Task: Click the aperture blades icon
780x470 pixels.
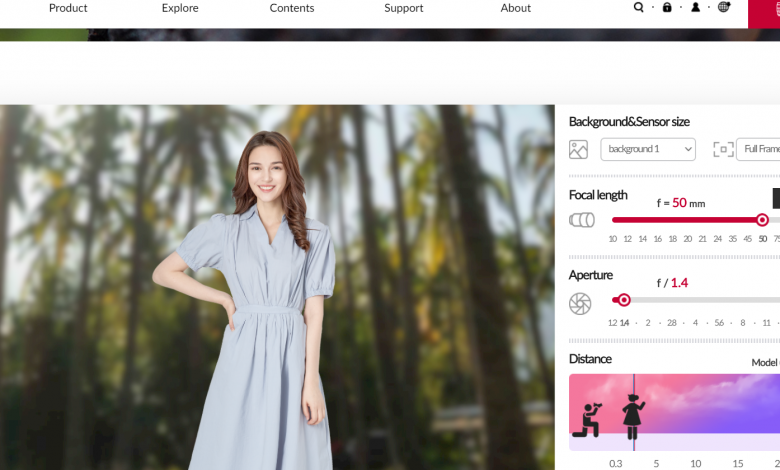Action: (580, 304)
